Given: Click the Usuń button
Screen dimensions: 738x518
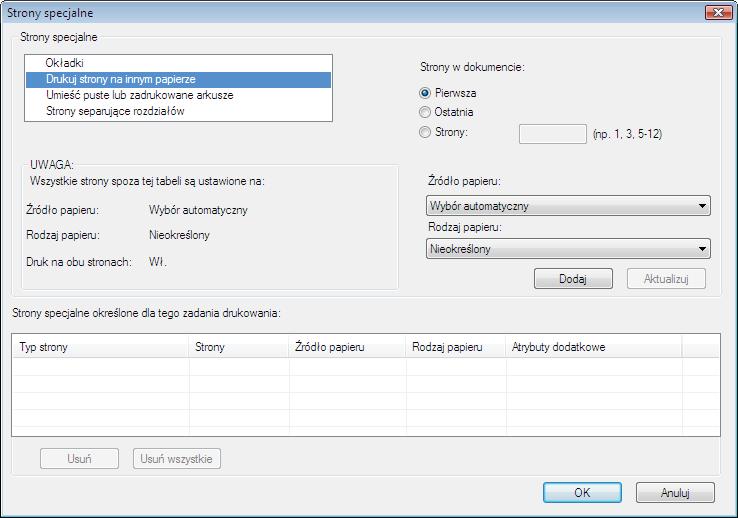Looking at the screenshot, I should click(x=80, y=459).
